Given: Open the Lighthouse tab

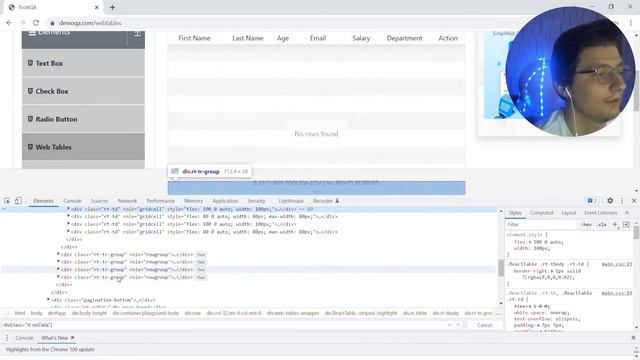Looking at the screenshot, I should (x=291, y=201).
